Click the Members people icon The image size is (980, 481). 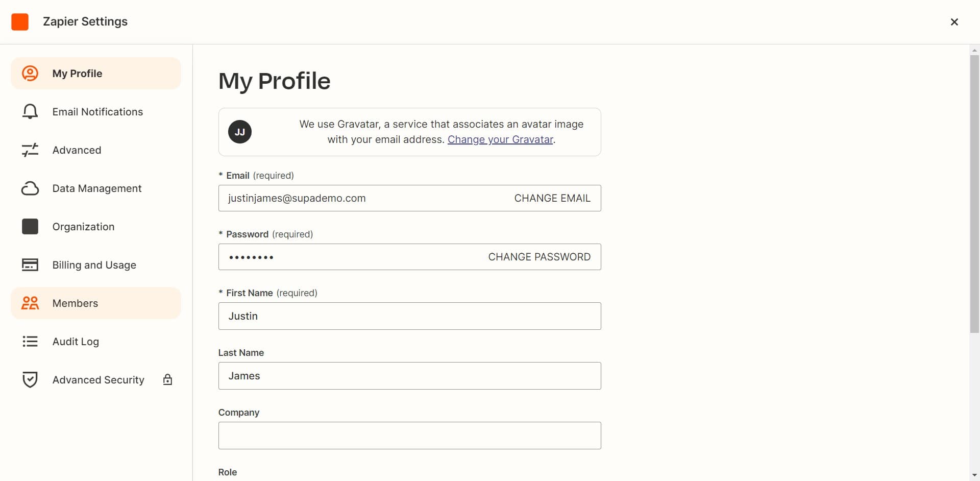click(30, 303)
